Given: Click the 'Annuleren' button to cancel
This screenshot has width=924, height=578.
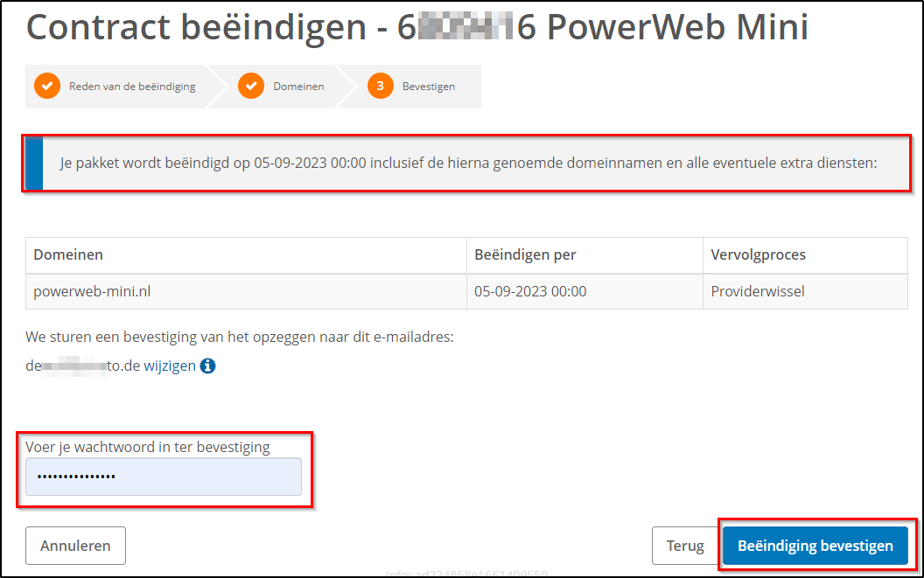Looking at the screenshot, I should tap(75, 545).
